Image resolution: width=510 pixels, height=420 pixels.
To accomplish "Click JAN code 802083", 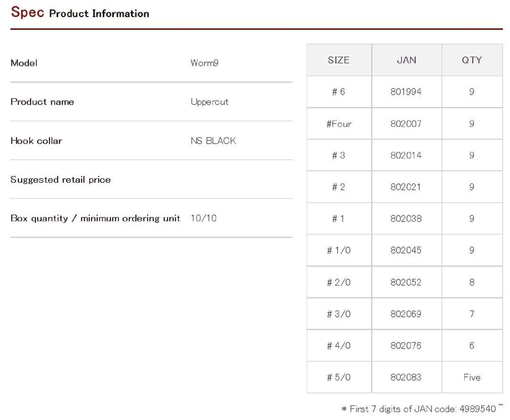I will tap(406, 377).
